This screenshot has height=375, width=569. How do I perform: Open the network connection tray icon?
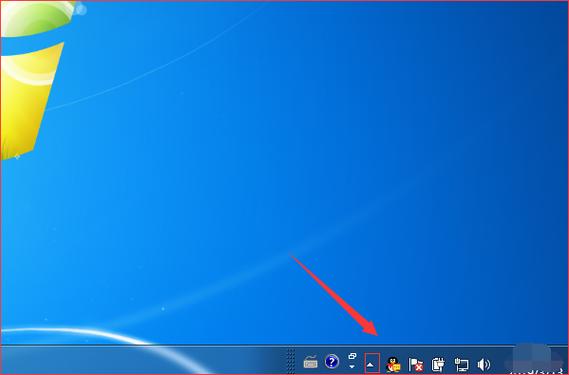click(461, 364)
